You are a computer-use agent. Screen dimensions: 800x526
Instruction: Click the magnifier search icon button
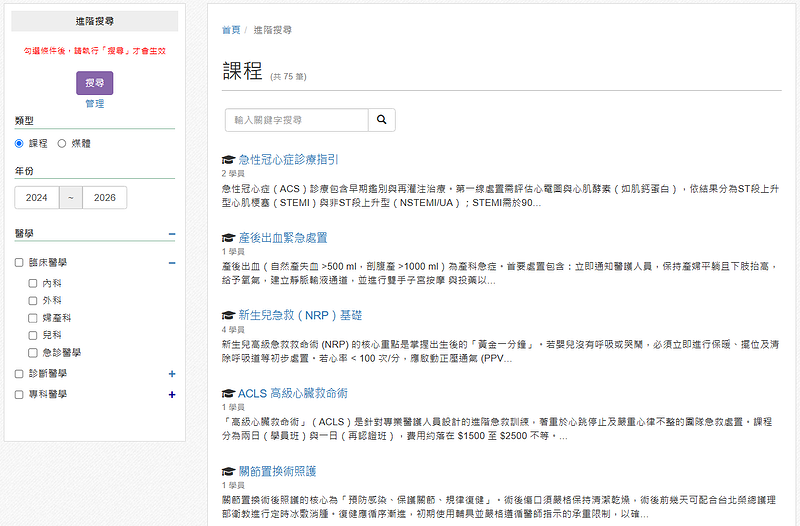tap(382, 120)
